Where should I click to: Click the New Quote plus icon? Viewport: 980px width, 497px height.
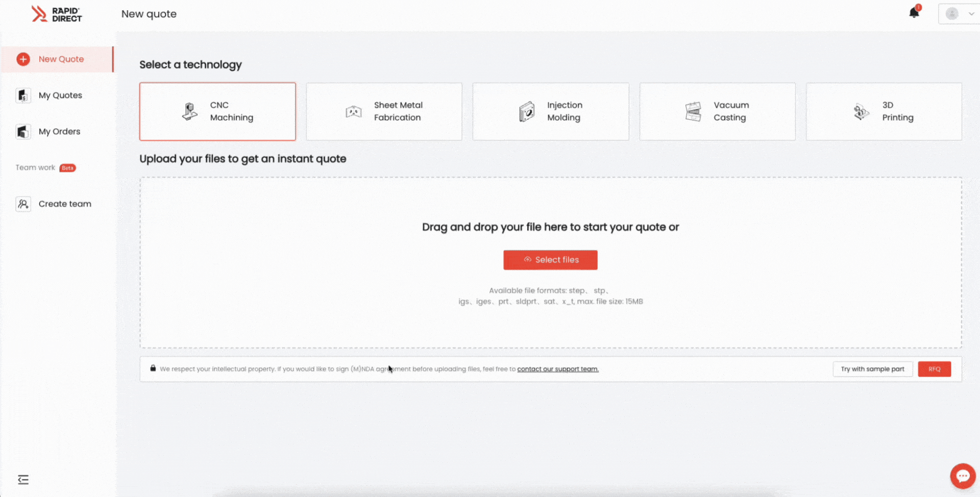click(x=23, y=59)
